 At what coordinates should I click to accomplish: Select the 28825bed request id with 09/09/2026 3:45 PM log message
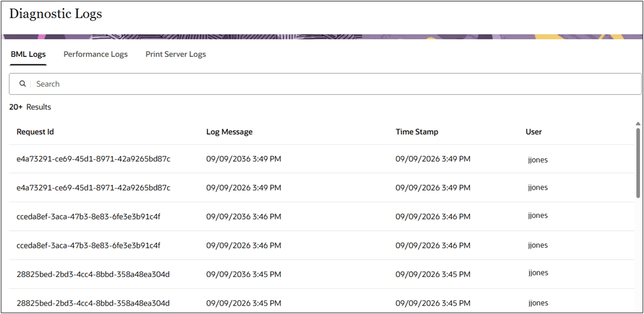pyautogui.click(x=93, y=303)
